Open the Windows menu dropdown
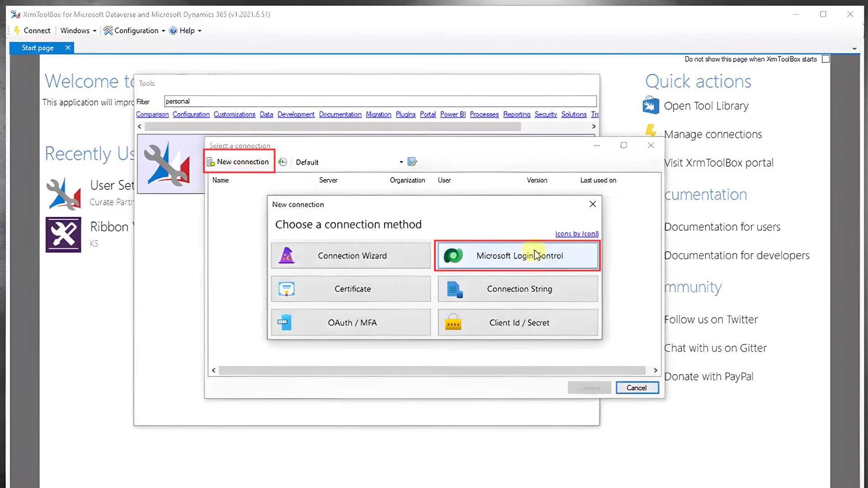 point(78,31)
